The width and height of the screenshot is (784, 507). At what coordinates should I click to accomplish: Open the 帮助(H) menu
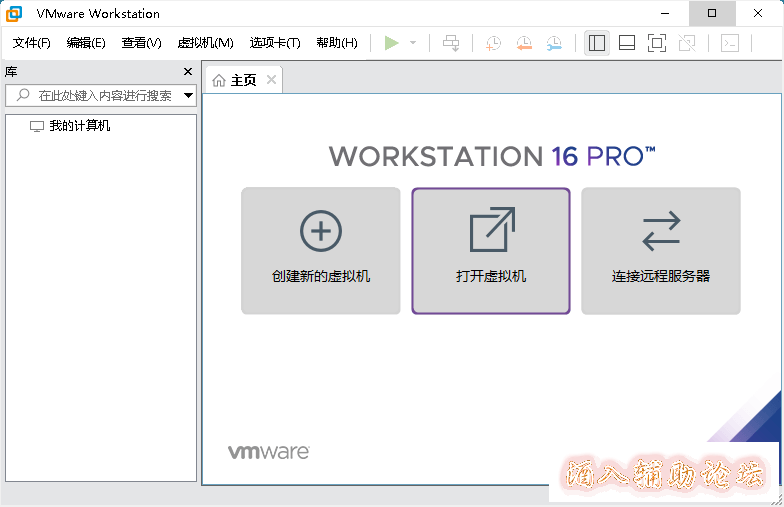(x=337, y=43)
